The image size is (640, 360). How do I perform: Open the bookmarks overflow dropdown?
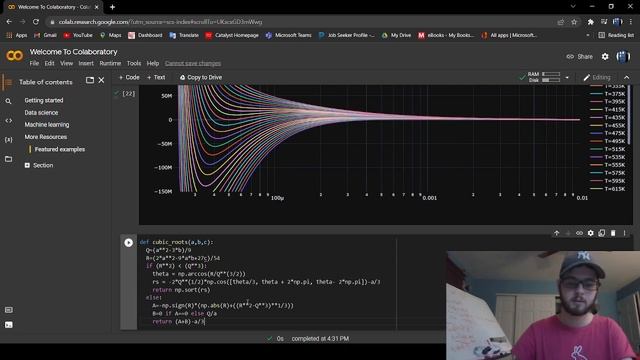(x=588, y=36)
